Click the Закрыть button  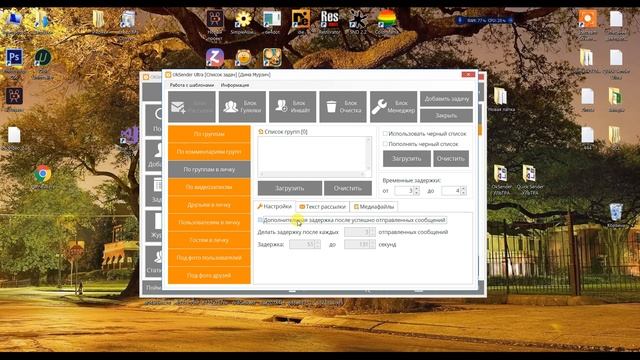(x=447, y=116)
